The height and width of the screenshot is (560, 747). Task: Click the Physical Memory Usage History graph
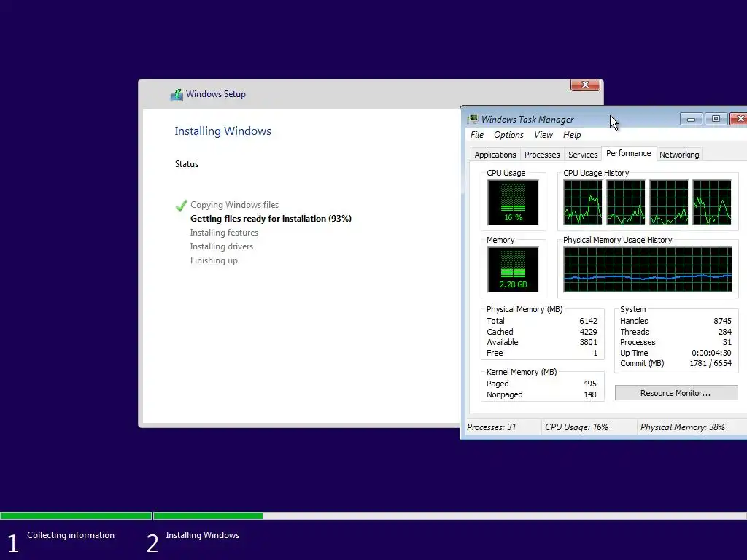coord(648,270)
